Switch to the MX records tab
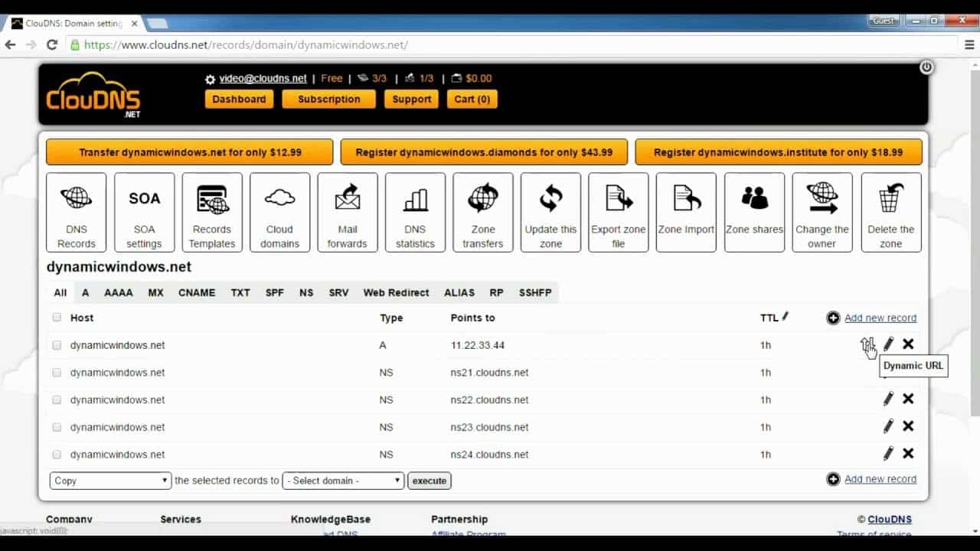The width and height of the screenshot is (980, 551). (156, 292)
